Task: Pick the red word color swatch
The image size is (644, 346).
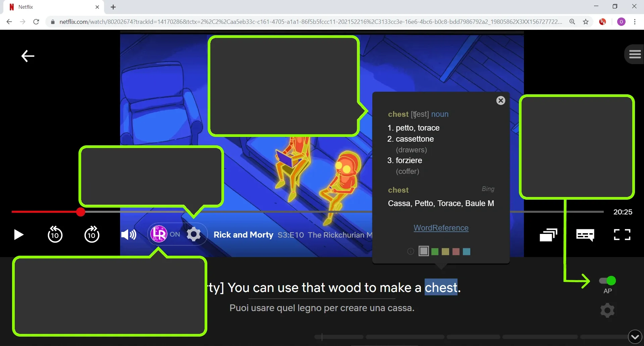Action: coord(456,252)
